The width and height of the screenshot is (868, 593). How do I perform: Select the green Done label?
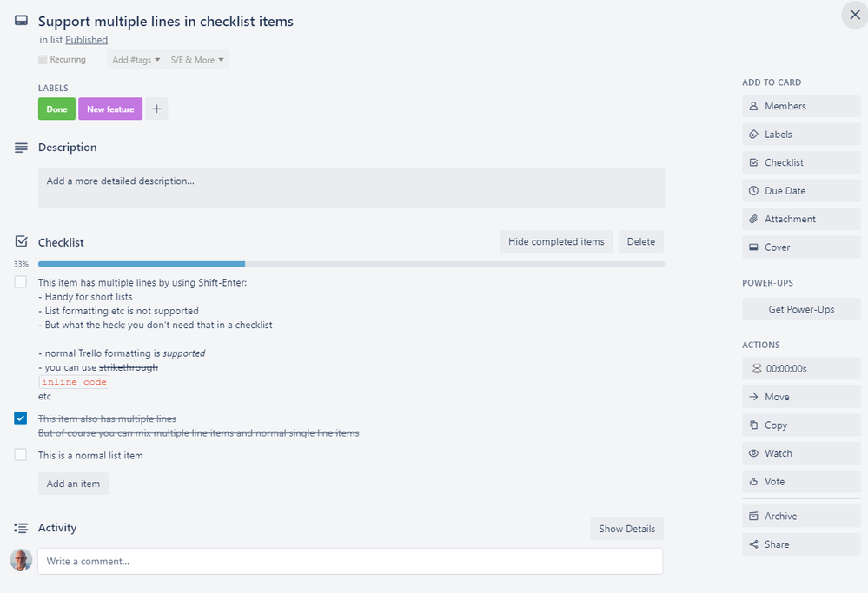56,109
